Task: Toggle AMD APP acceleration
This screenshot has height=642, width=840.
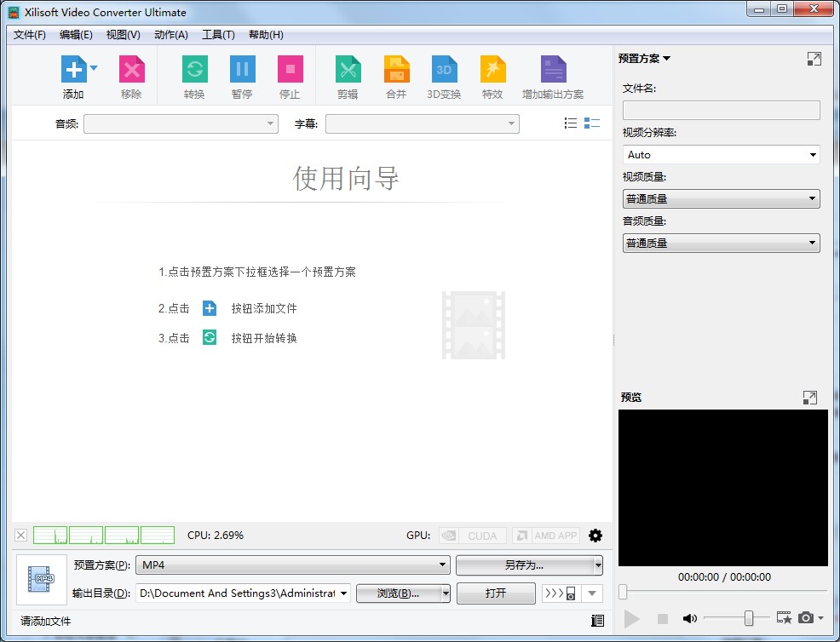Action: (546, 535)
